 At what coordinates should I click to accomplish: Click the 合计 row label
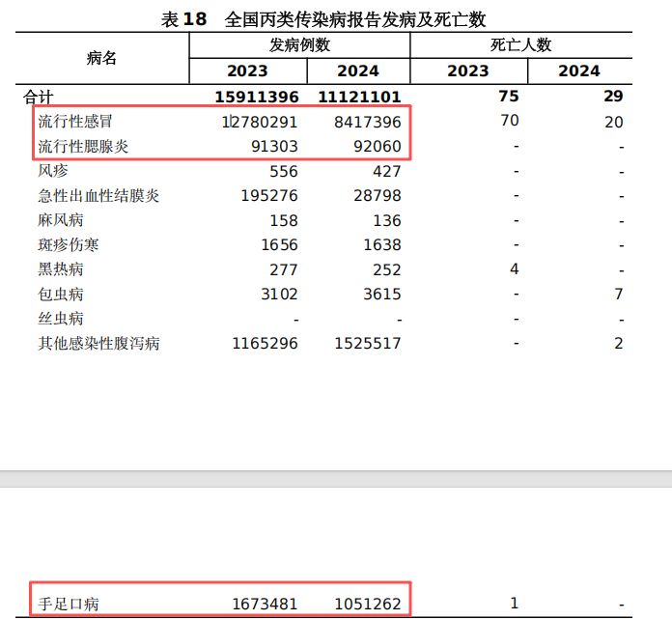pyautogui.click(x=40, y=97)
